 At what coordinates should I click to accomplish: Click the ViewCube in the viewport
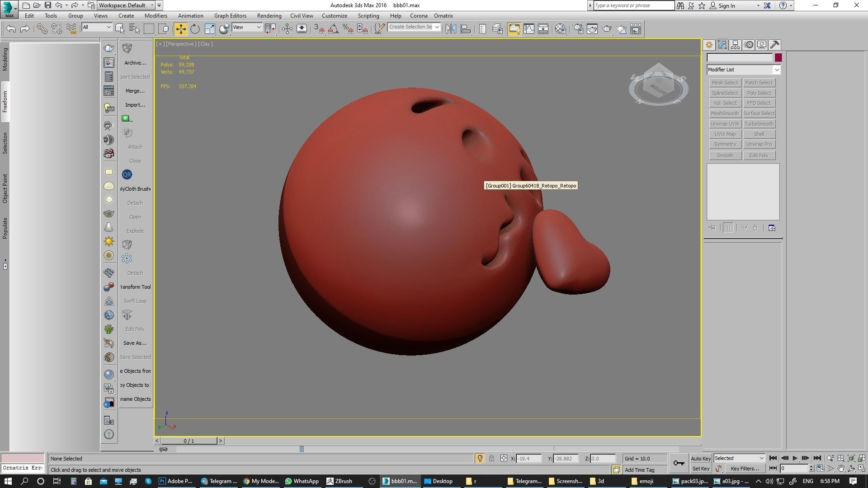click(658, 84)
